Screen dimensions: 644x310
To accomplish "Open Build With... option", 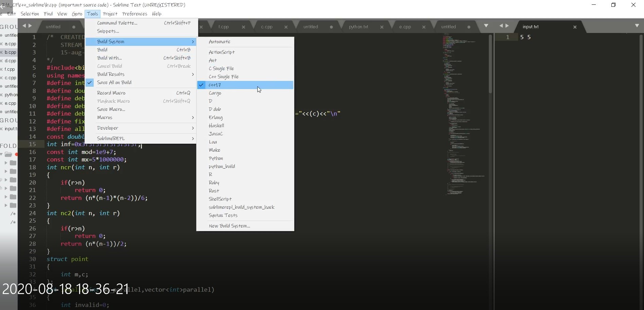I will (141, 58).
